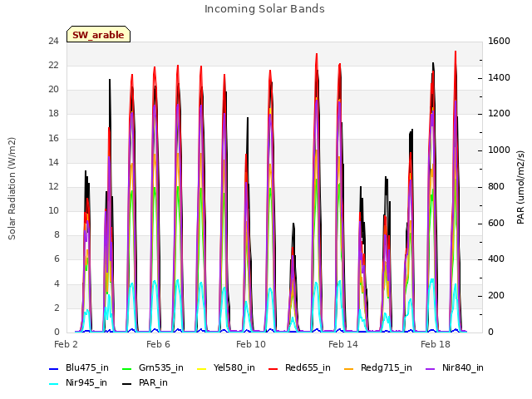Click the Nir945_in legend label
532x399 pixels.
pos(86,382)
